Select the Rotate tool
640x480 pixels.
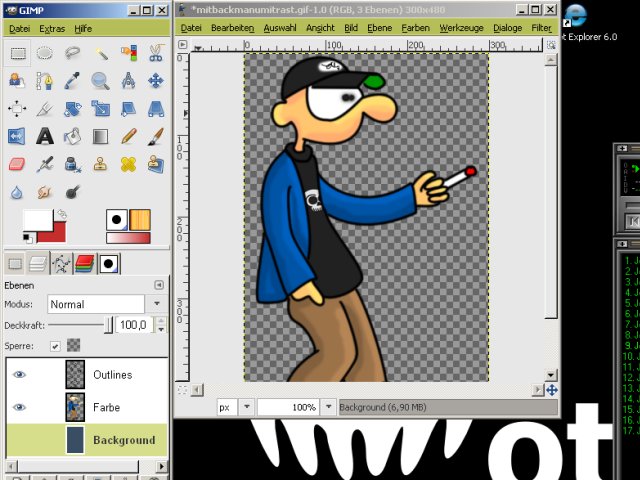[73, 109]
